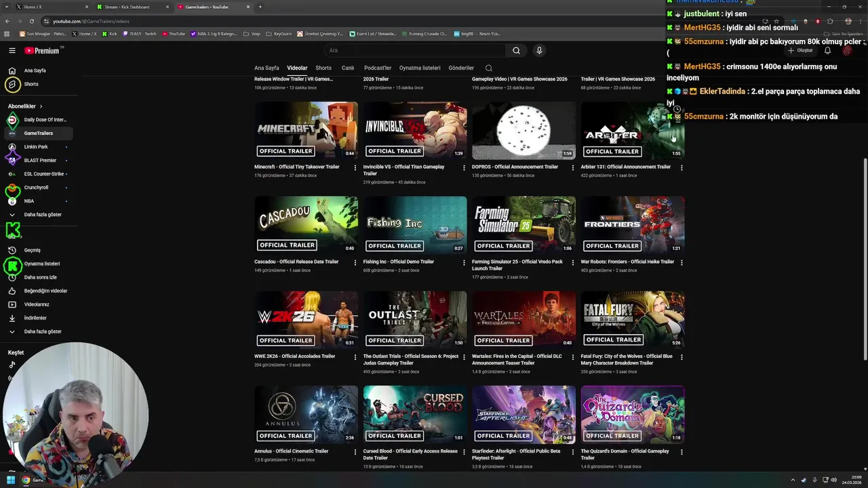Viewport: 868px width, 488px height.
Task: Open Oynatma listeleri in sidebar
Action: tap(38, 264)
